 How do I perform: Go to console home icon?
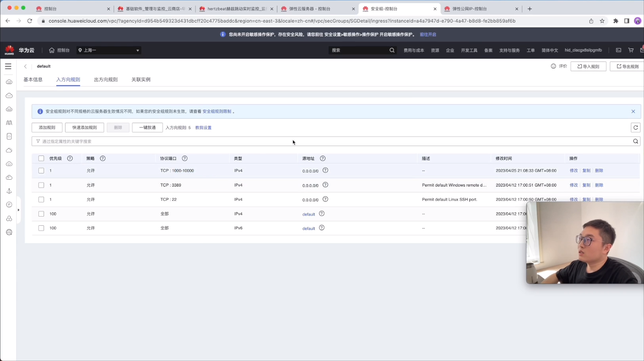click(52, 50)
